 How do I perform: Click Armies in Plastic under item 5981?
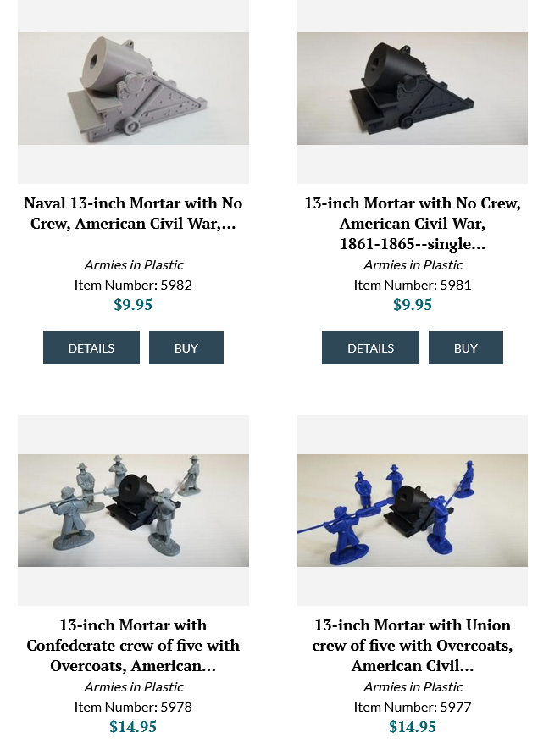(413, 264)
